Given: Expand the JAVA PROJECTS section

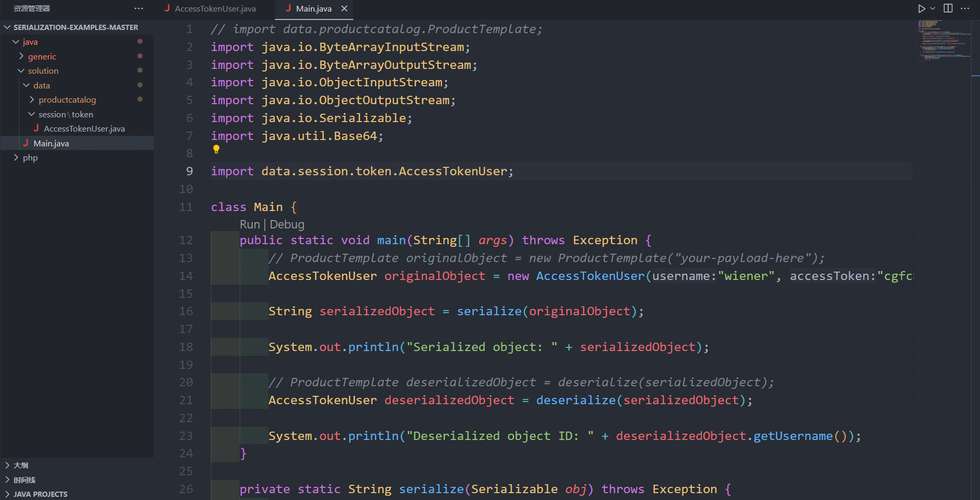Looking at the screenshot, I should coord(40,494).
